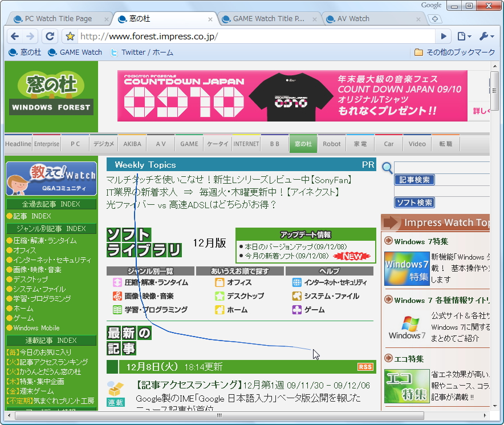504x425 pixels.
Task: Select the purple ゲーム clover icon
Action: 298,309
